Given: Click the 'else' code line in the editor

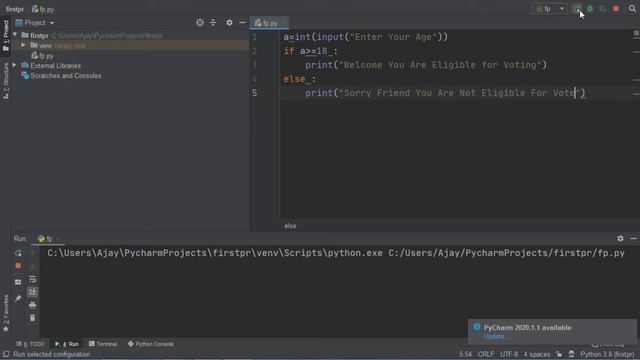Looking at the screenshot, I should click(300, 79).
